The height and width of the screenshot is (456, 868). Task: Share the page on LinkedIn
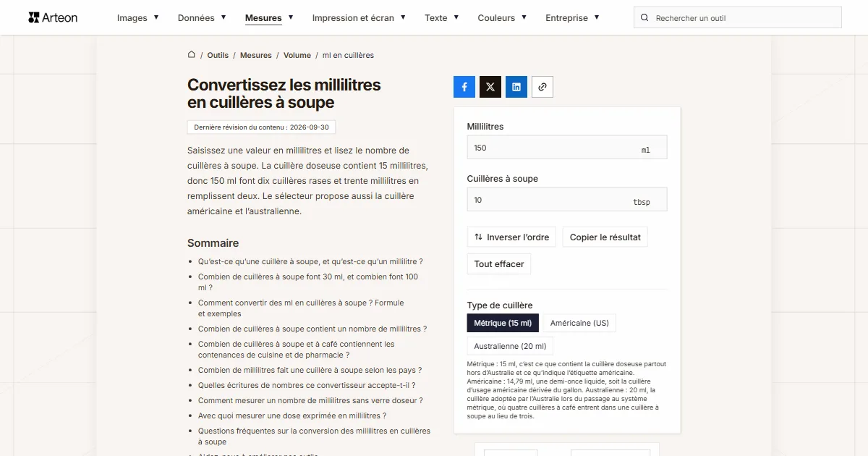pos(516,87)
